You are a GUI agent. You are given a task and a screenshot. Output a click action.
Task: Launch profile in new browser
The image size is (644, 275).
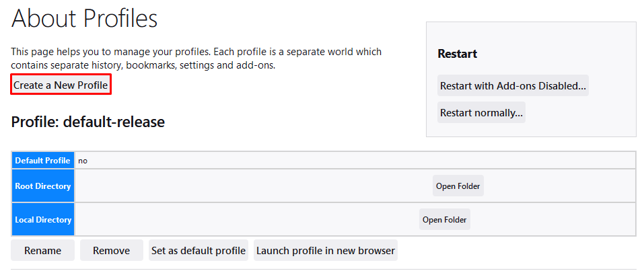(x=325, y=251)
